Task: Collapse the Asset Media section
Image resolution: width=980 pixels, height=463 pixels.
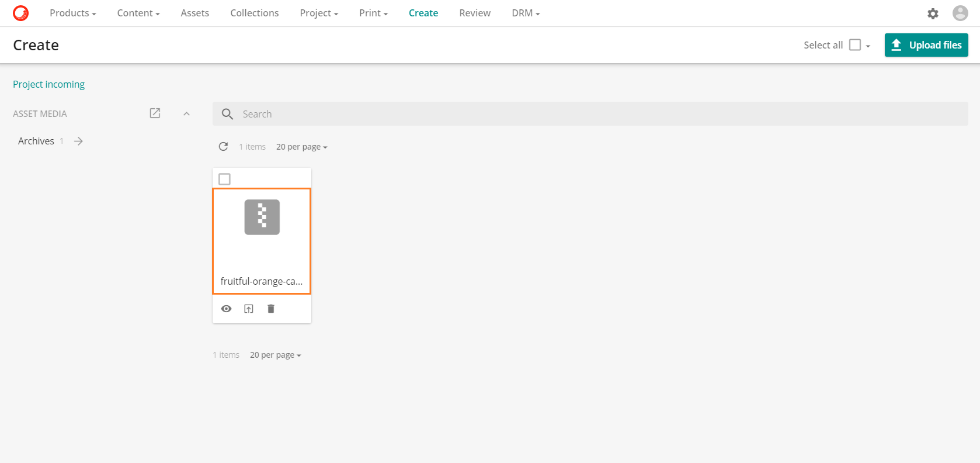Action: 187,114
